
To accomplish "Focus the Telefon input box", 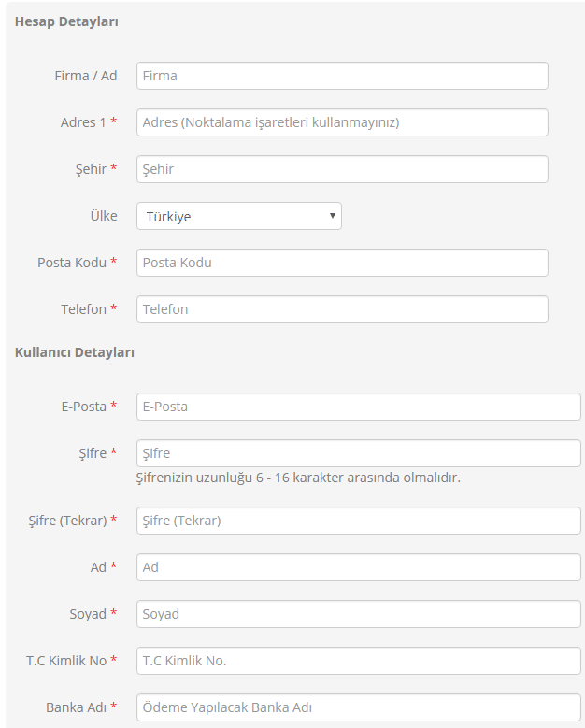I will 342,309.
